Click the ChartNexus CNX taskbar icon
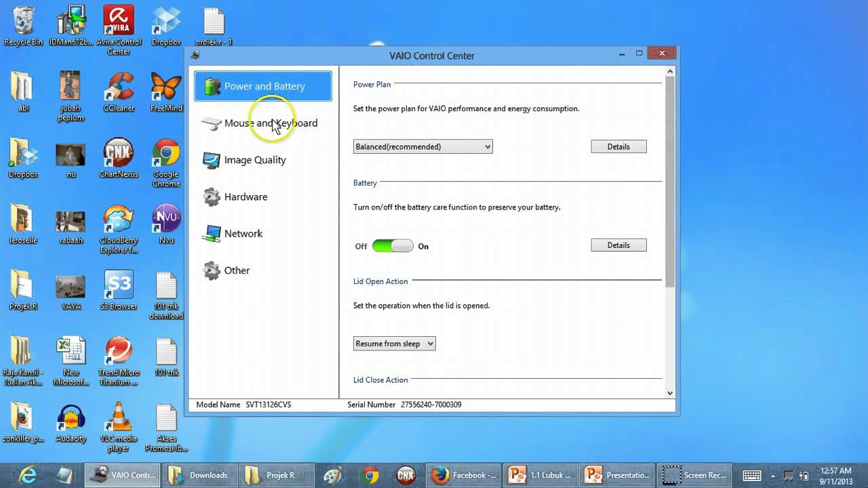Image resolution: width=868 pixels, height=488 pixels. [x=406, y=475]
